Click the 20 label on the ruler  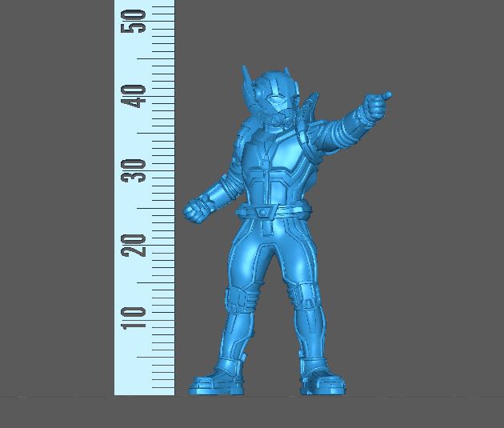click(138, 244)
